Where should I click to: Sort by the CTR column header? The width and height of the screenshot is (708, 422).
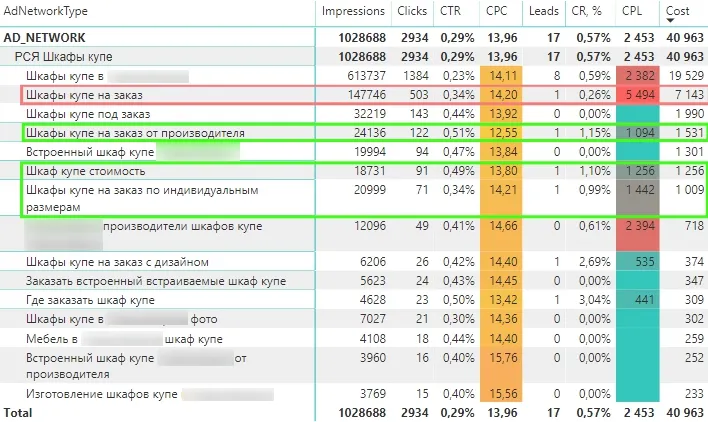[450, 11]
